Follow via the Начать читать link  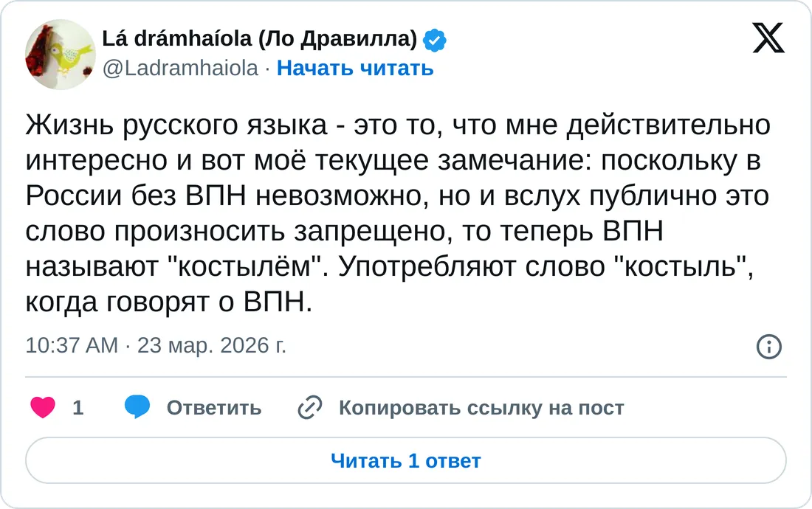[x=355, y=69]
